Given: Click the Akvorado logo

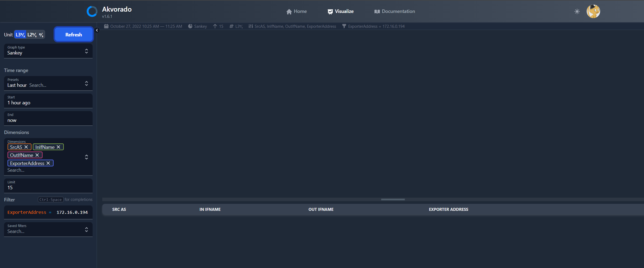Looking at the screenshot, I should (x=92, y=11).
